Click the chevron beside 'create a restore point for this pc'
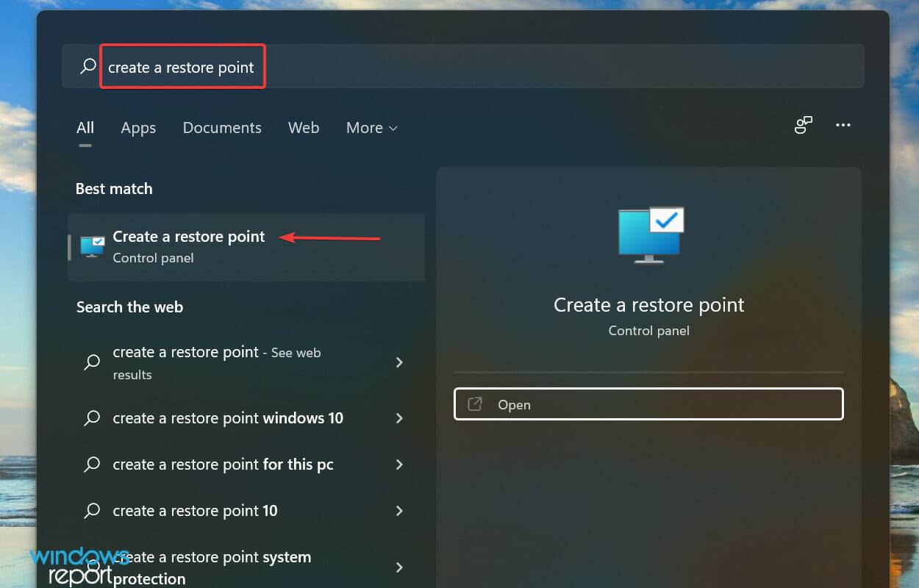This screenshot has height=588, width=919. tap(399, 464)
